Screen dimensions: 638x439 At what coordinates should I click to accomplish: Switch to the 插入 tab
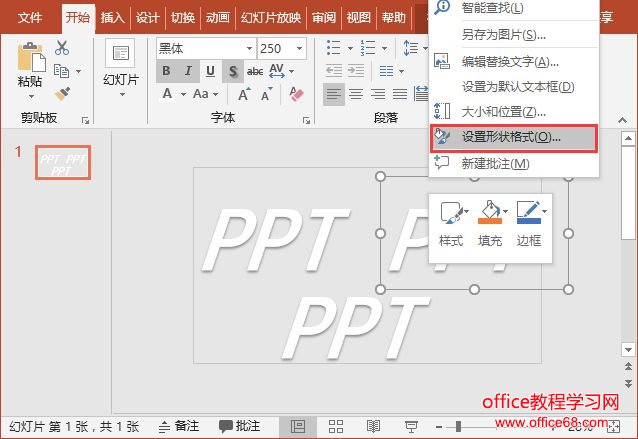pyautogui.click(x=112, y=18)
